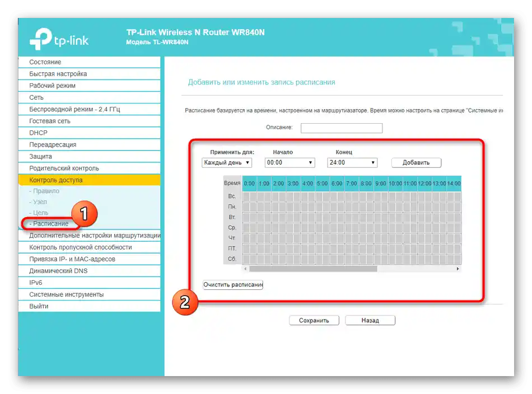Click the Назад button

[370, 321]
